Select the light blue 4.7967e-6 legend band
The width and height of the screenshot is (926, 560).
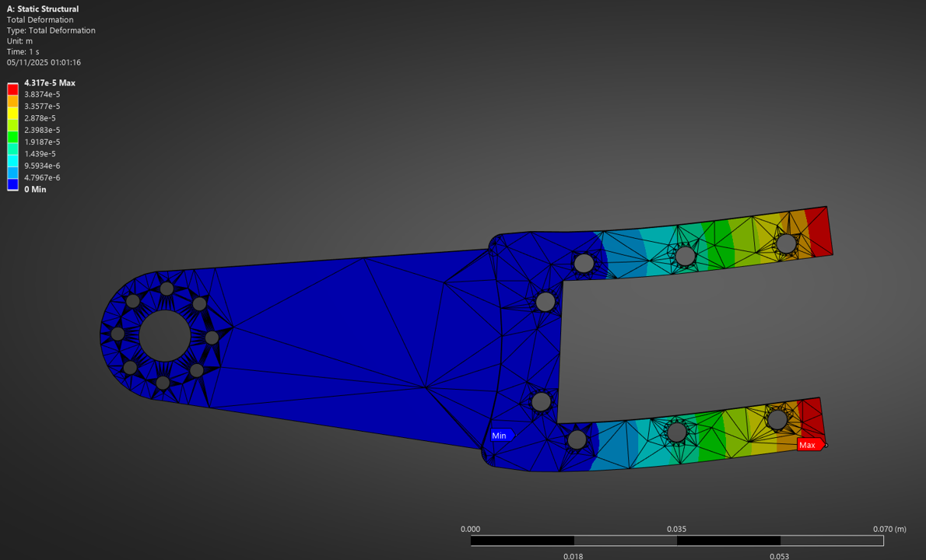pos(11,171)
